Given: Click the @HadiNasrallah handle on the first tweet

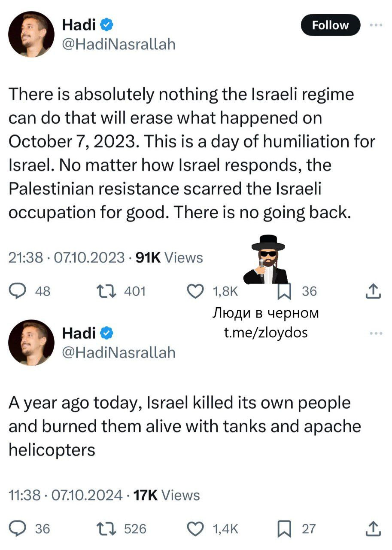Looking at the screenshot, I should [x=119, y=44].
